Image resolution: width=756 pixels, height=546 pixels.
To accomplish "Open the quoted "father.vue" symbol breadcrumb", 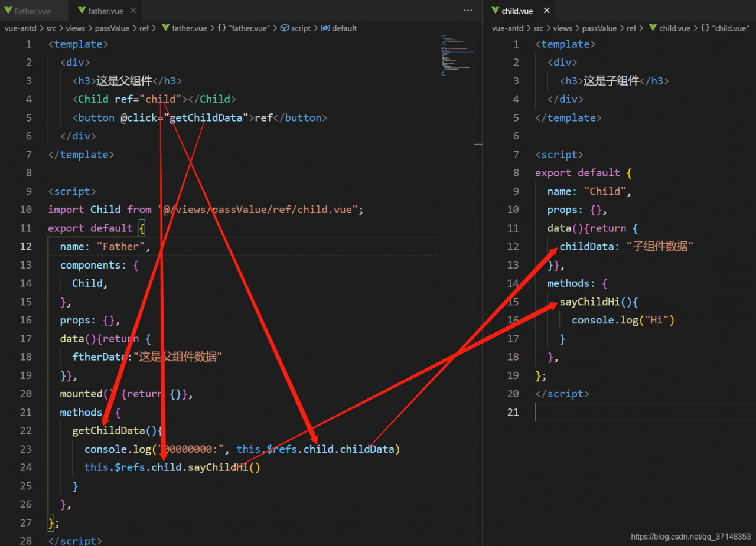I will click(243, 28).
